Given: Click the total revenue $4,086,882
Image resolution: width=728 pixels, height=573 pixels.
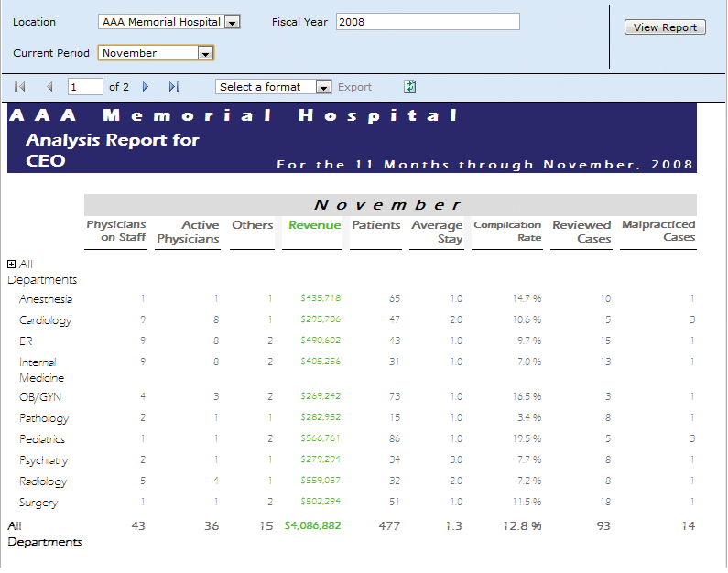Looking at the screenshot, I should pyautogui.click(x=312, y=526).
